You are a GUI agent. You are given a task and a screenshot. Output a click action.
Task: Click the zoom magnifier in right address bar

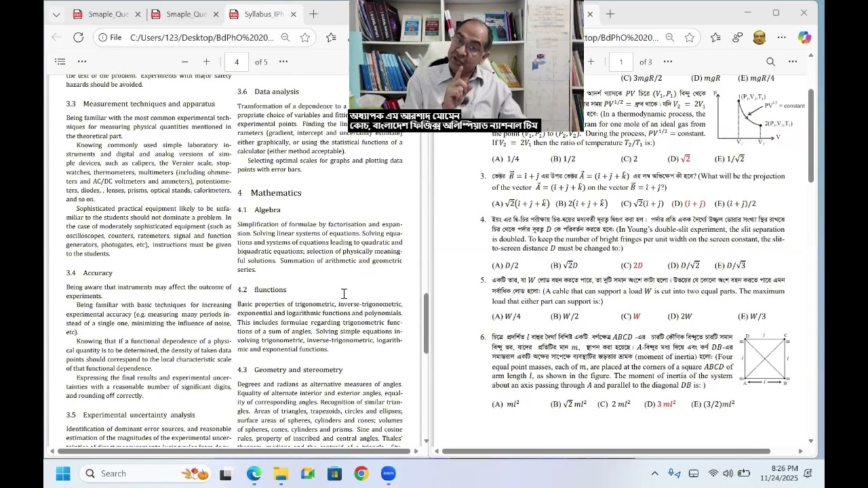[x=670, y=37]
